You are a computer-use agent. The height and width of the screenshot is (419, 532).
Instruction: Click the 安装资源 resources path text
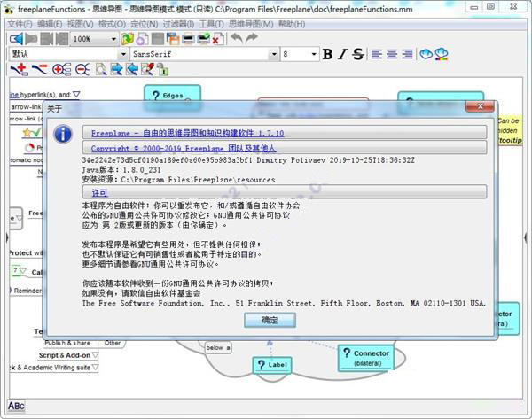(178, 180)
